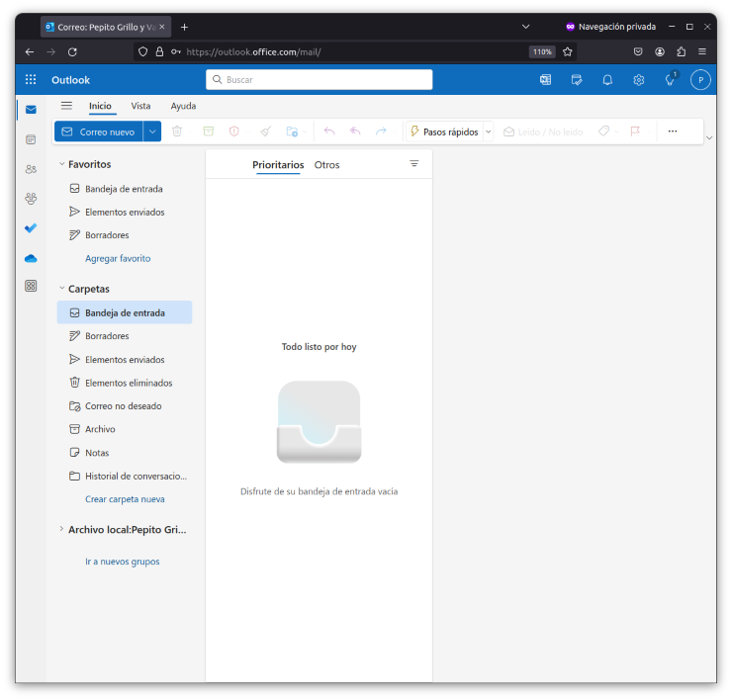Click the Firefox reload page button
The width and height of the screenshot is (732, 700).
[72, 51]
